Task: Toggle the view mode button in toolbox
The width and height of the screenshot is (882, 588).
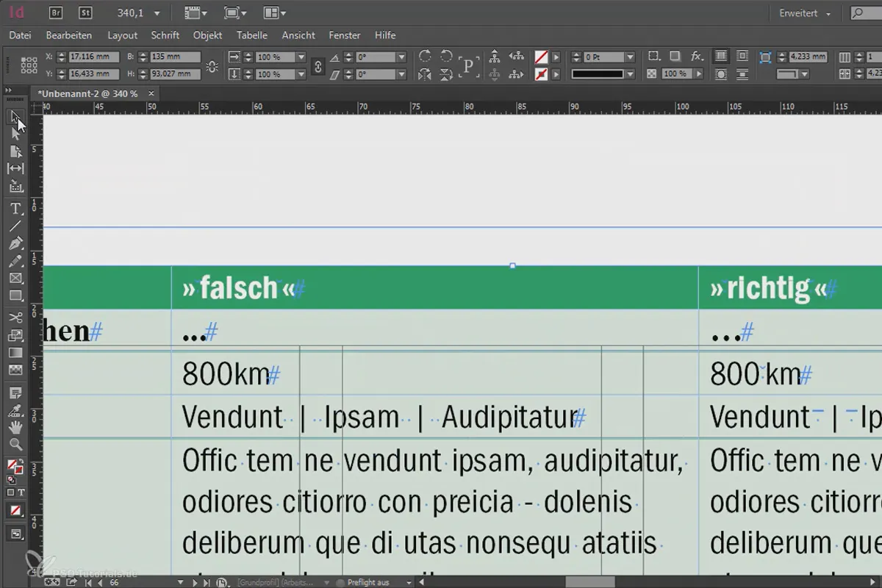Action: [15, 534]
